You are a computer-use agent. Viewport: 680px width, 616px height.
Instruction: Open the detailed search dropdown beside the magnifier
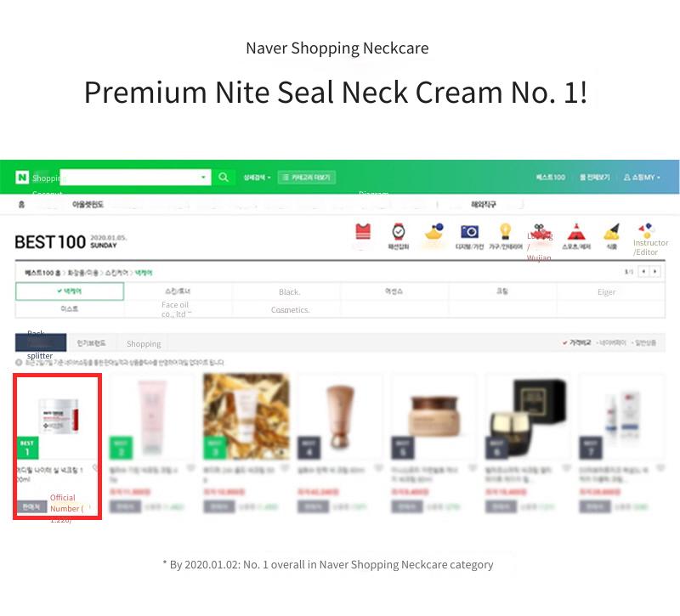click(x=257, y=177)
